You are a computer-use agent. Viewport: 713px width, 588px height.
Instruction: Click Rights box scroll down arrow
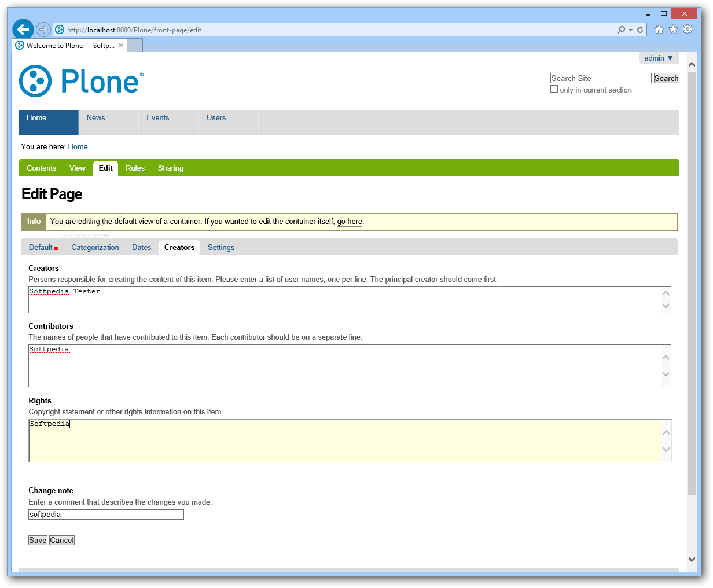666,449
